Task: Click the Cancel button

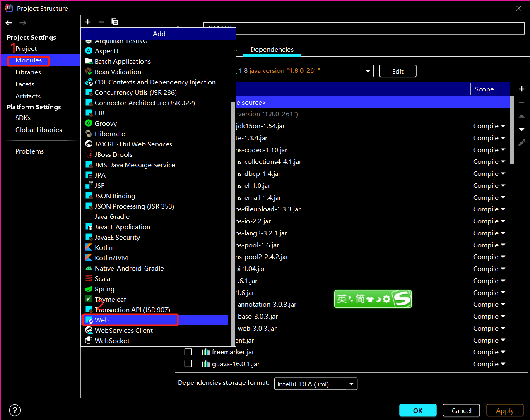Action: (461, 410)
